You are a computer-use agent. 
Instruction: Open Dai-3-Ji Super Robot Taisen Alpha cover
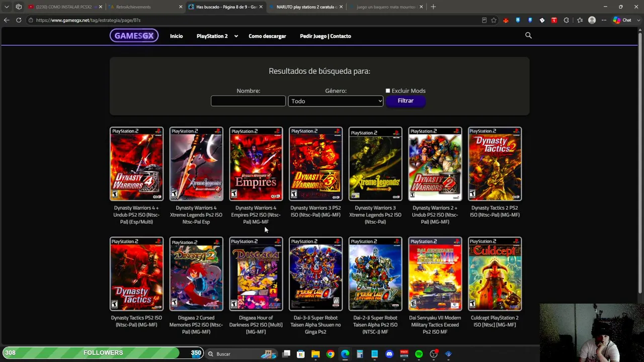pos(315,274)
